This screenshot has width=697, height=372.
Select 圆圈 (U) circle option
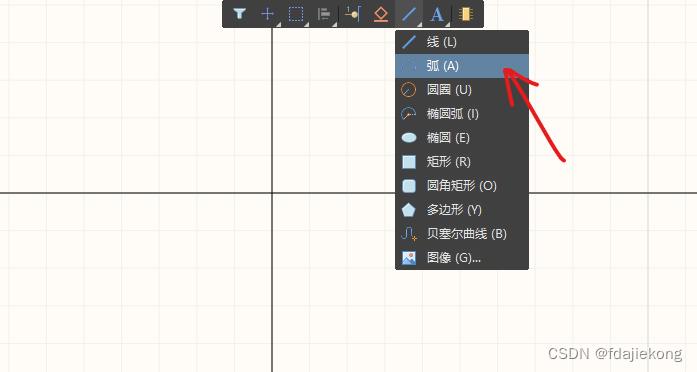(462, 90)
